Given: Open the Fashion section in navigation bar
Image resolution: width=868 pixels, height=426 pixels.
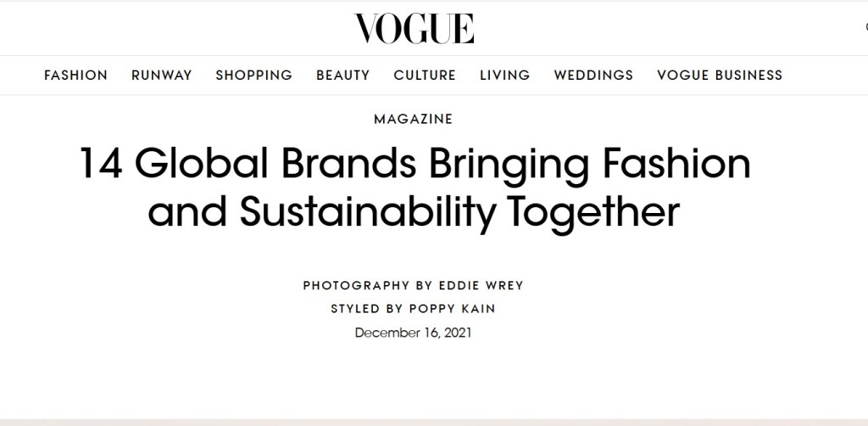Looking at the screenshot, I should pyautogui.click(x=75, y=75).
